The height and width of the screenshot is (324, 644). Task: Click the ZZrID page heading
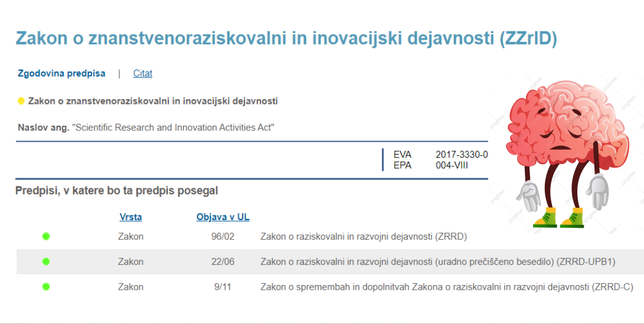tap(286, 38)
